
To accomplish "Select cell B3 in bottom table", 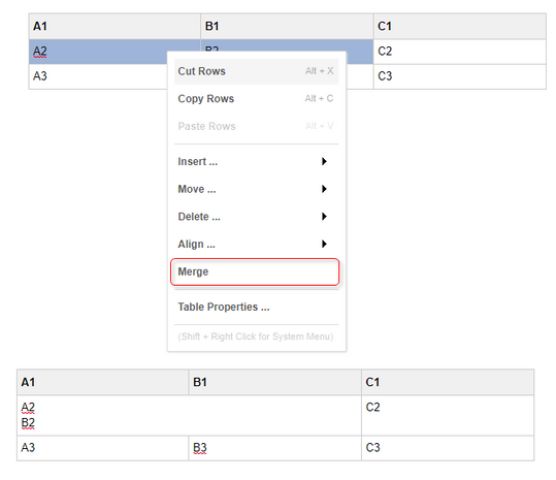I will coord(275,448).
